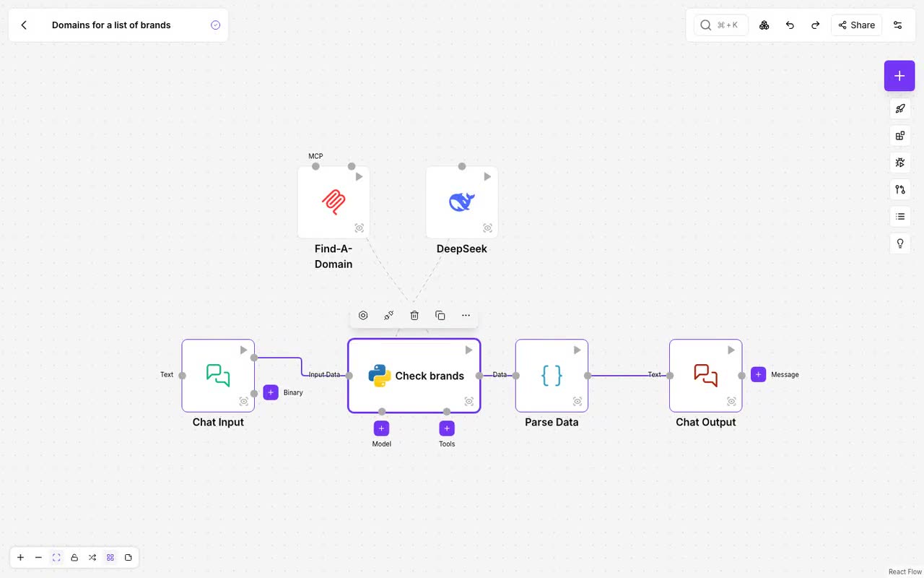Inspect the DeepSeek node with its scan icon
Image resolution: width=924 pixels, height=578 pixels.
tap(487, 228)
